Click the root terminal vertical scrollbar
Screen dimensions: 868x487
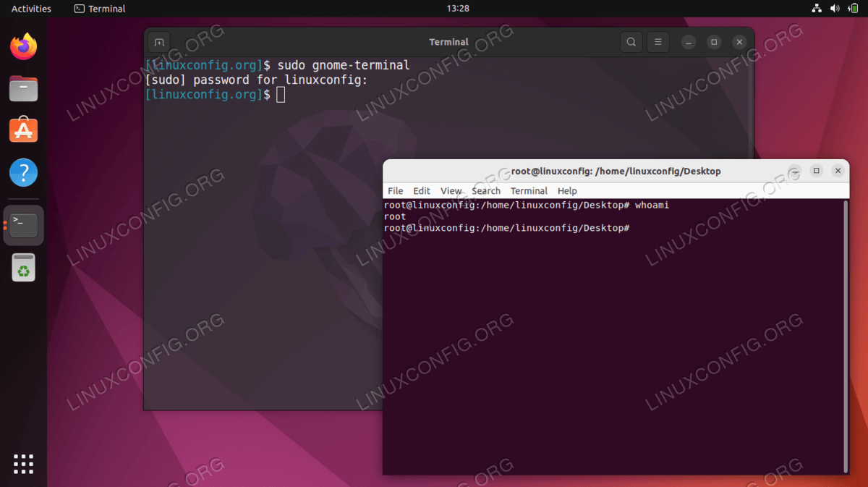click(x=846, y=336)
